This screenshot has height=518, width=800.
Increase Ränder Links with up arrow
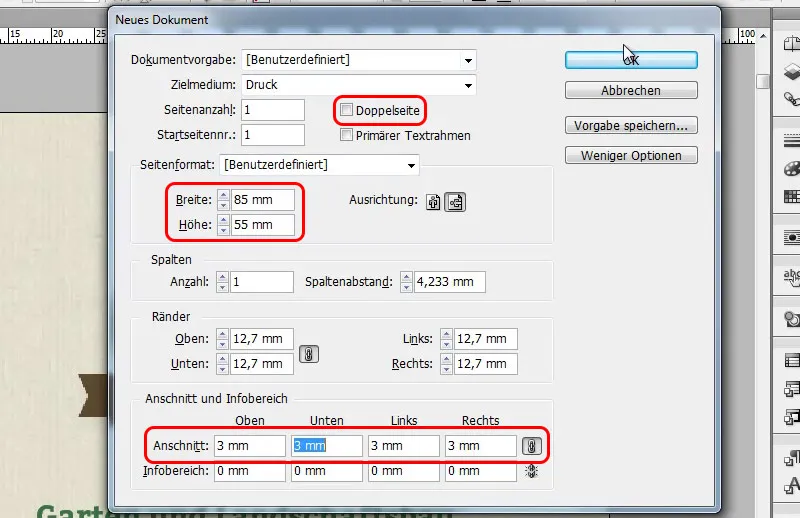point(446,334)
